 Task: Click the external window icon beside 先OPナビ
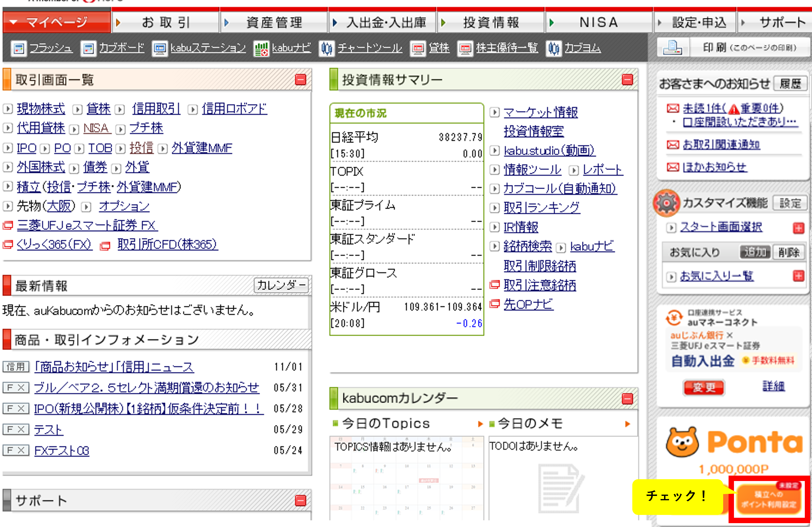(495, 304)
